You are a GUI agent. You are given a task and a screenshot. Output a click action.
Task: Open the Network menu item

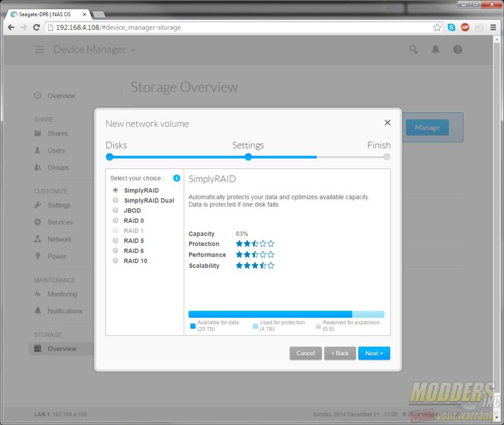click(x=60, y=239)
